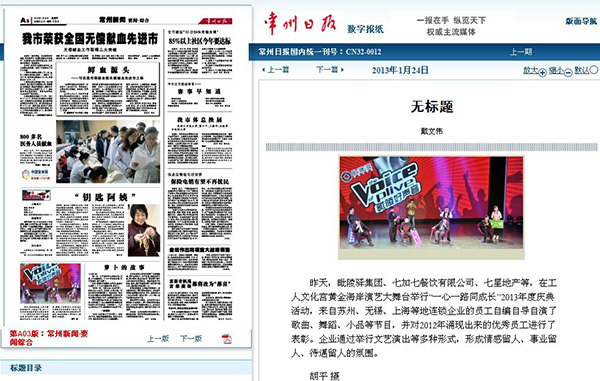
Task: Click the 常州日报 logo
Action: 300,23
